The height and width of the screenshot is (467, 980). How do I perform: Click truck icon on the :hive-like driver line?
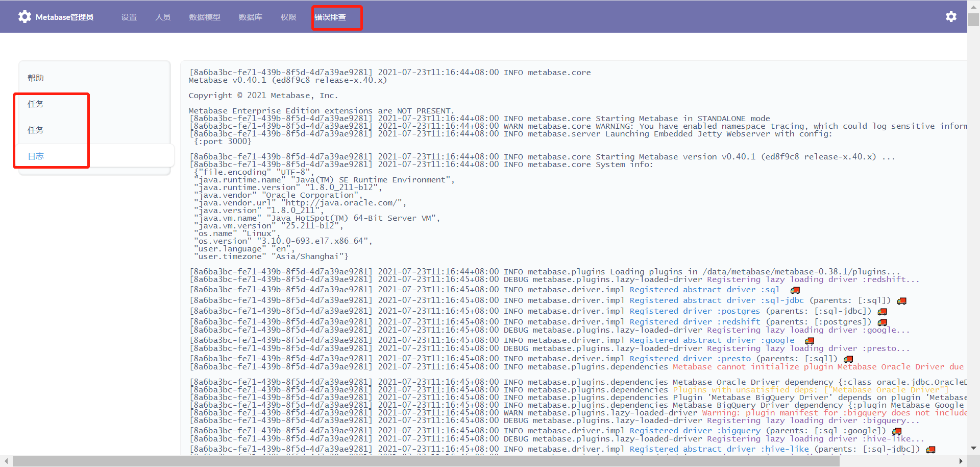[x=931, y=450]
